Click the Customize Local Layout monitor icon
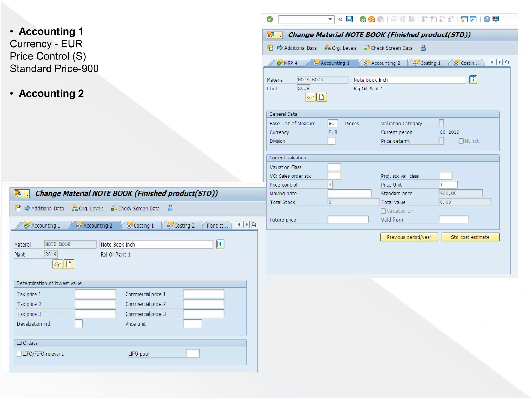The image size is (532, 399). click(x=496, y=19)
